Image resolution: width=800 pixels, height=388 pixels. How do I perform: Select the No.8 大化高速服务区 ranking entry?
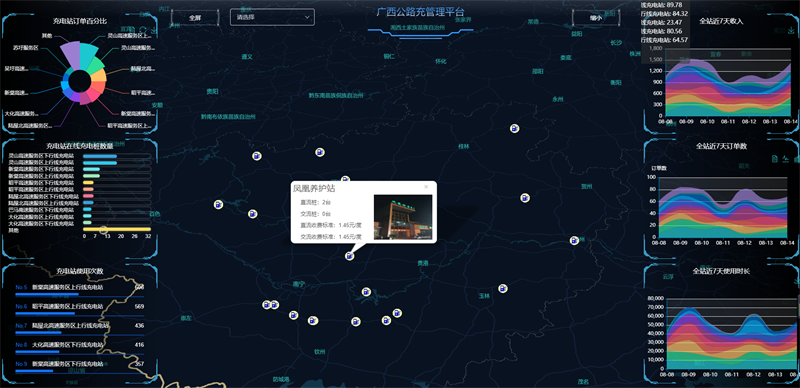(x=80, y=348)
